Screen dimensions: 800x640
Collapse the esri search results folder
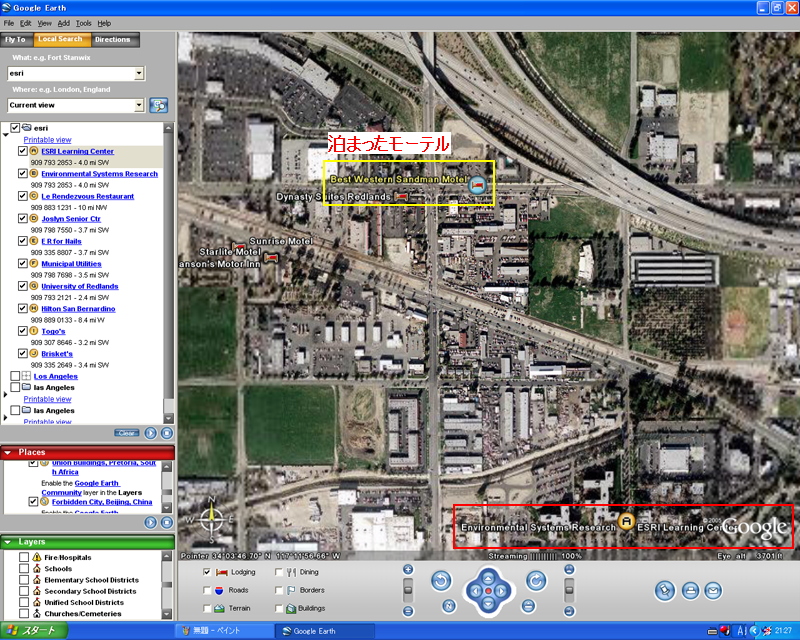6,135
